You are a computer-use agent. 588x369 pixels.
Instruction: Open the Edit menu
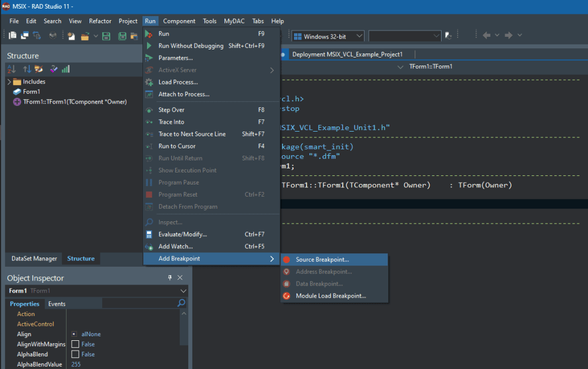tap(31, 21)
